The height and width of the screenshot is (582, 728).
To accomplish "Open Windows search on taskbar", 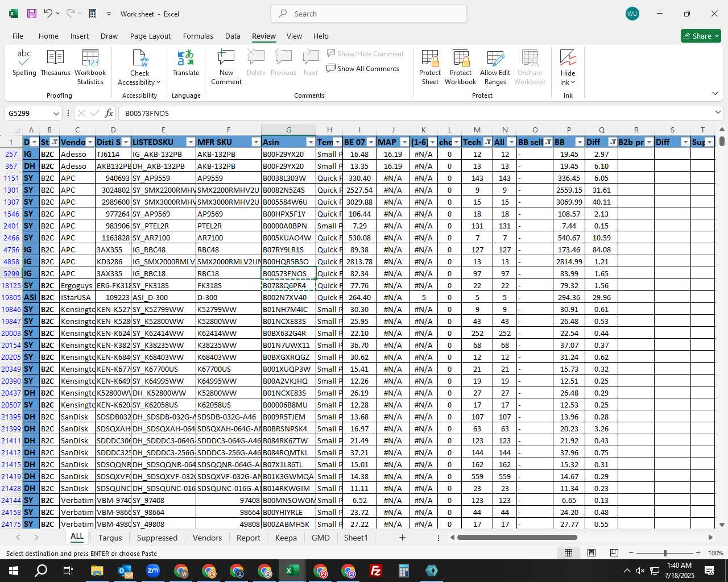I will (41, 571).
